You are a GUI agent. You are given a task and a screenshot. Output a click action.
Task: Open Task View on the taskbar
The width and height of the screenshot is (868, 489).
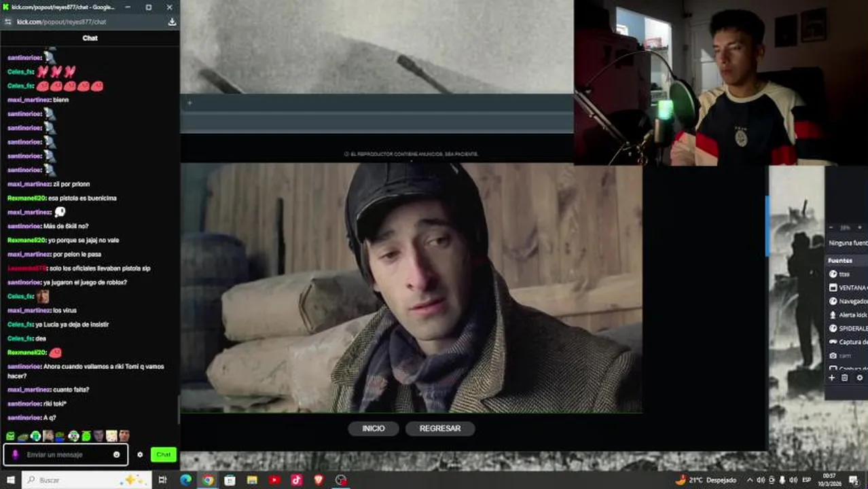click(x=162, y=480)
